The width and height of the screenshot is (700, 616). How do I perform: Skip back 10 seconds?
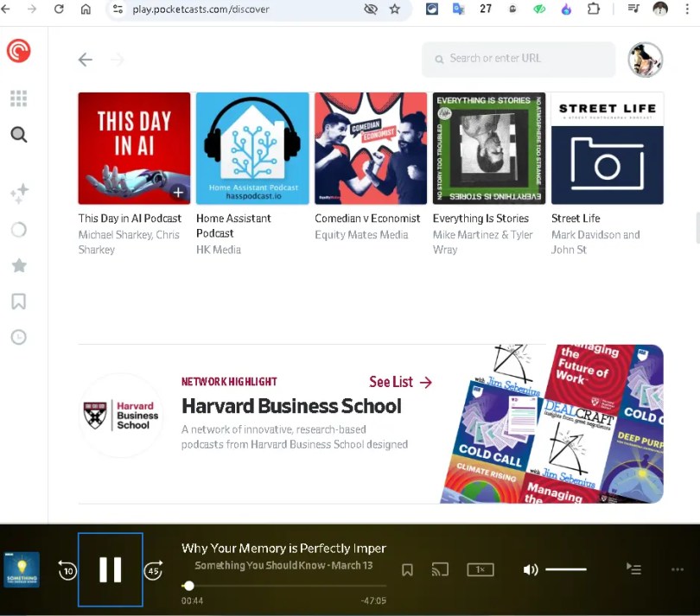click(x=67, y=570)
